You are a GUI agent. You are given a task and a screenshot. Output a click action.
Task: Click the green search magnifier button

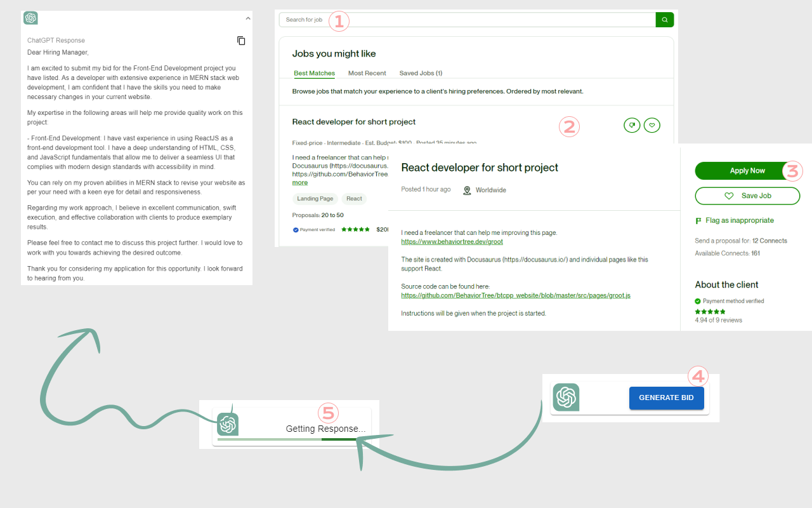665,20
